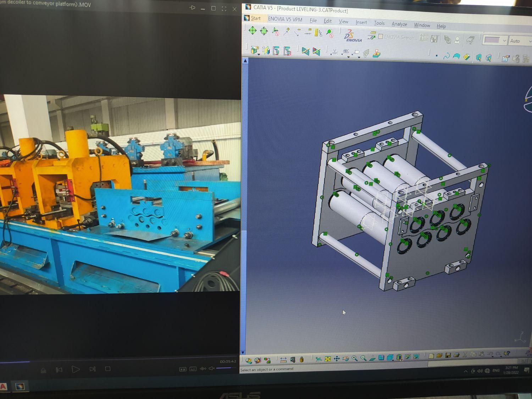The image size is (532, 399).
Task: Click the ENOVIA logo toolbar button
Action: tap(353, 36)
